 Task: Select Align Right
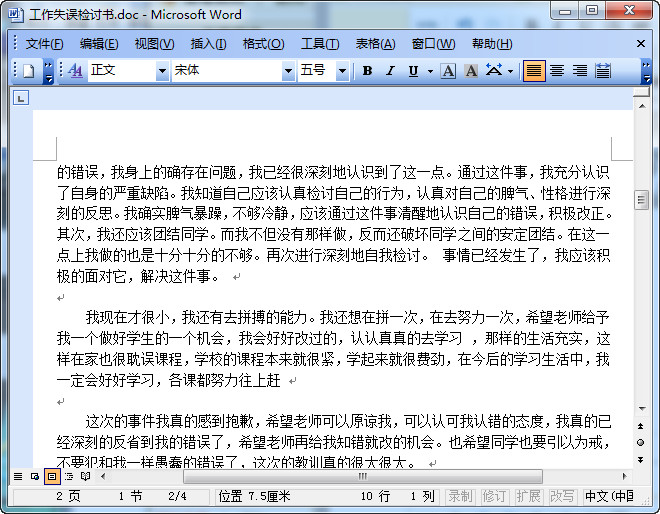580,71
